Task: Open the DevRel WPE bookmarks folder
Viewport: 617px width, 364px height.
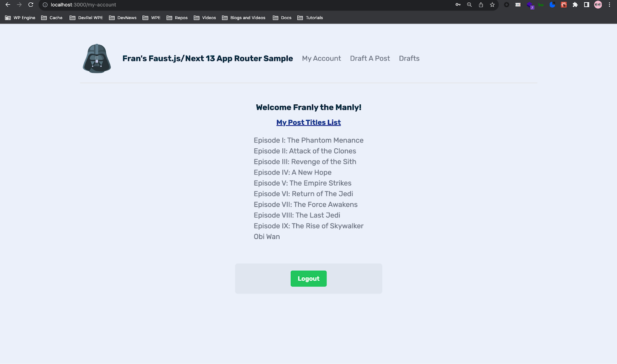Action: 86,18
